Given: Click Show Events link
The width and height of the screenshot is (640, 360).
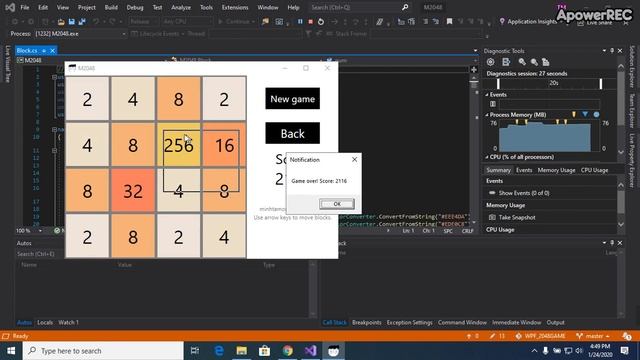Looking at the screenshot, I should pos(524,193).
